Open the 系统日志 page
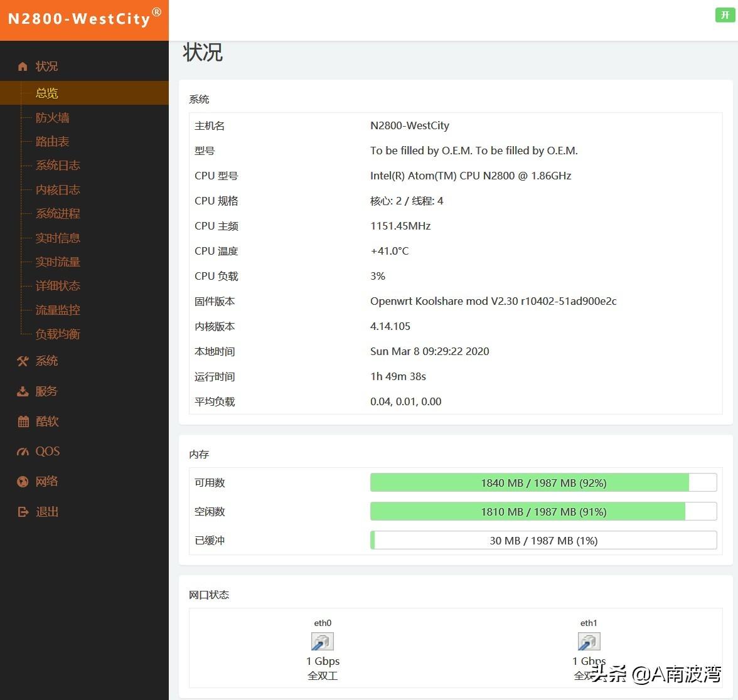738x700 pixels. pos(58,166)
